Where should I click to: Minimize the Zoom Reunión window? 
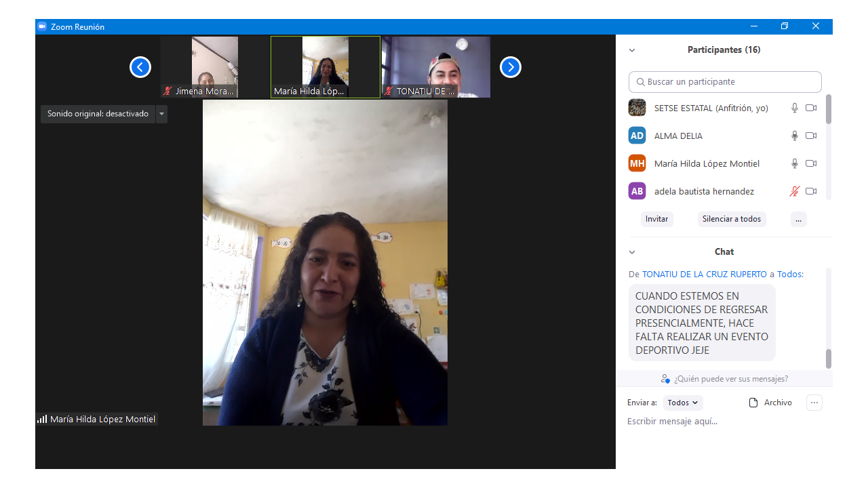pos(754,26)
